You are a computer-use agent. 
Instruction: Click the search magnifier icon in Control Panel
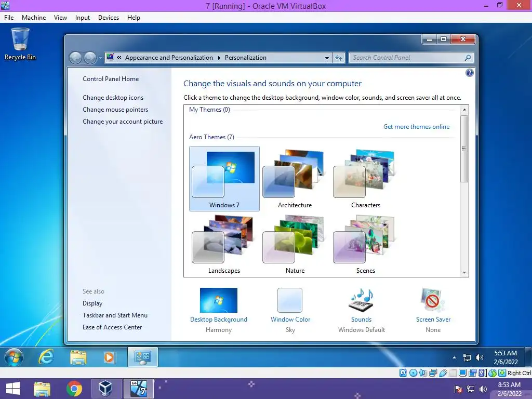468,58
